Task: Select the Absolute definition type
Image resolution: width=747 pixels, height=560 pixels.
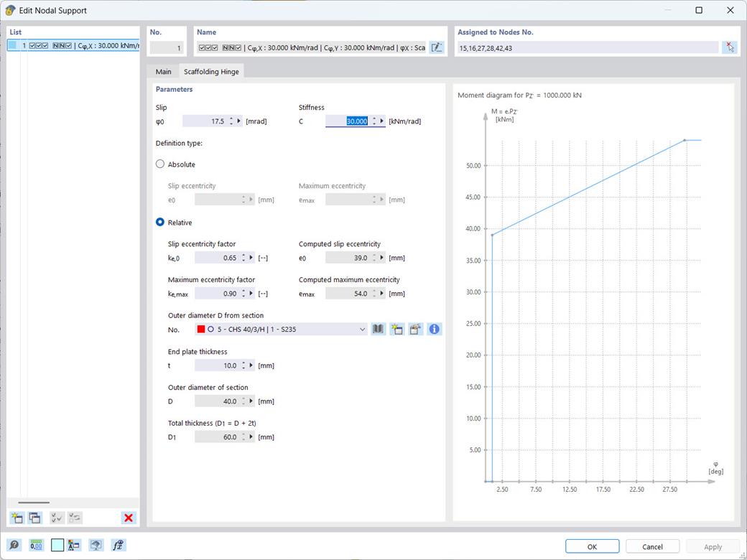Action: (159, 164)
